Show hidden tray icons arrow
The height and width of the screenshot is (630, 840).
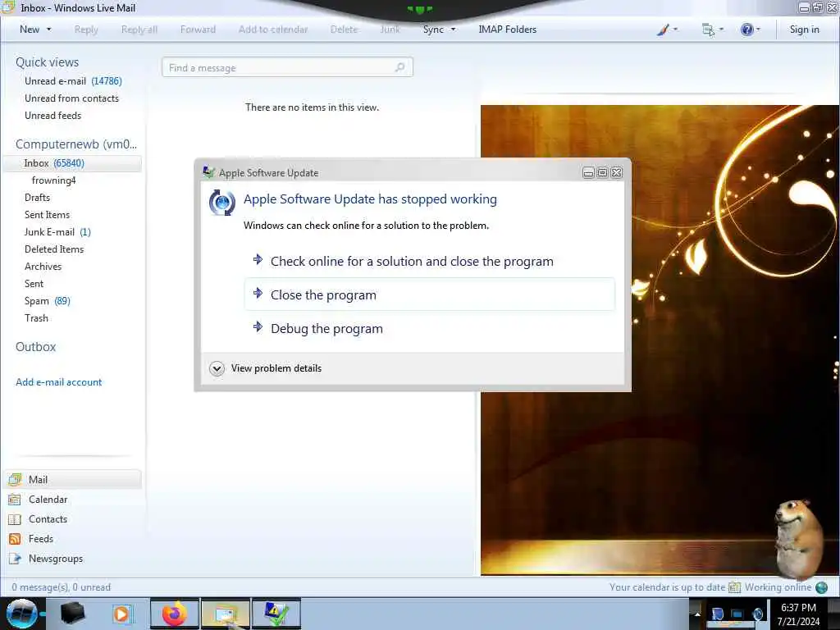point(697,614)
